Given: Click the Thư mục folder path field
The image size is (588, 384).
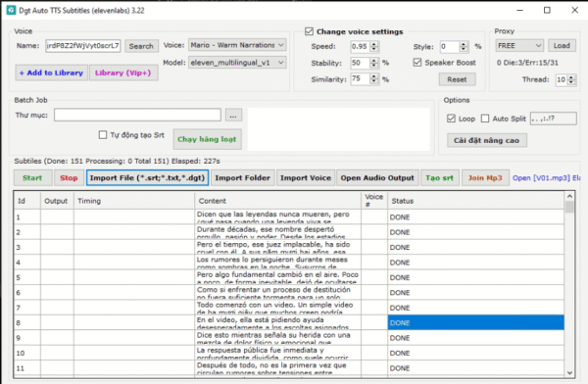Looking at the screenshot, I should pos(137,115).
